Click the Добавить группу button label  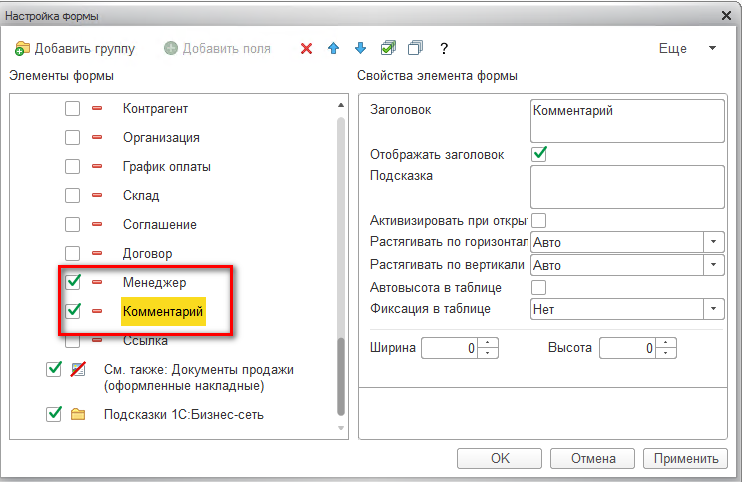85,48
